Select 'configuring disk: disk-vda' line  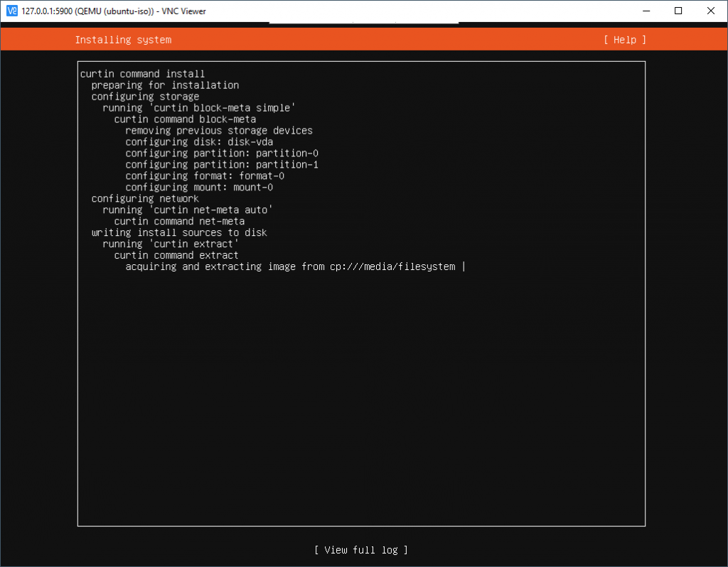pos(199,142)
